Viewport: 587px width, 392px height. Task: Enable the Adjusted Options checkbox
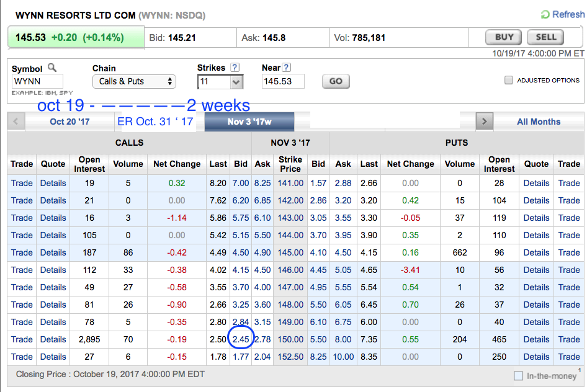point(509,80)
